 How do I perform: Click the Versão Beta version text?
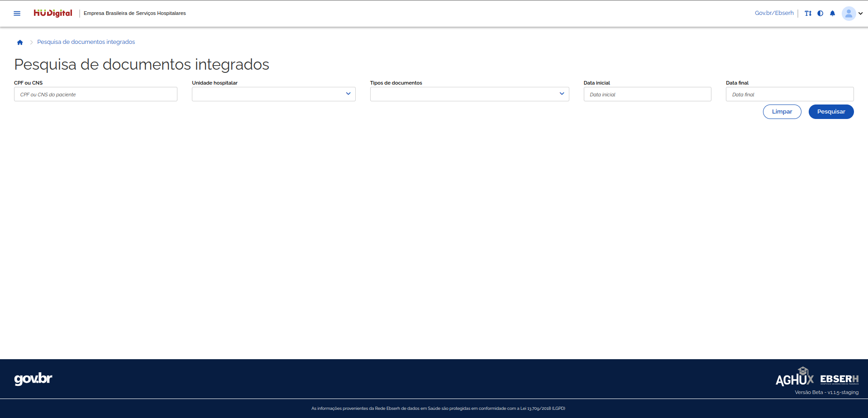[x=826, y=392]
